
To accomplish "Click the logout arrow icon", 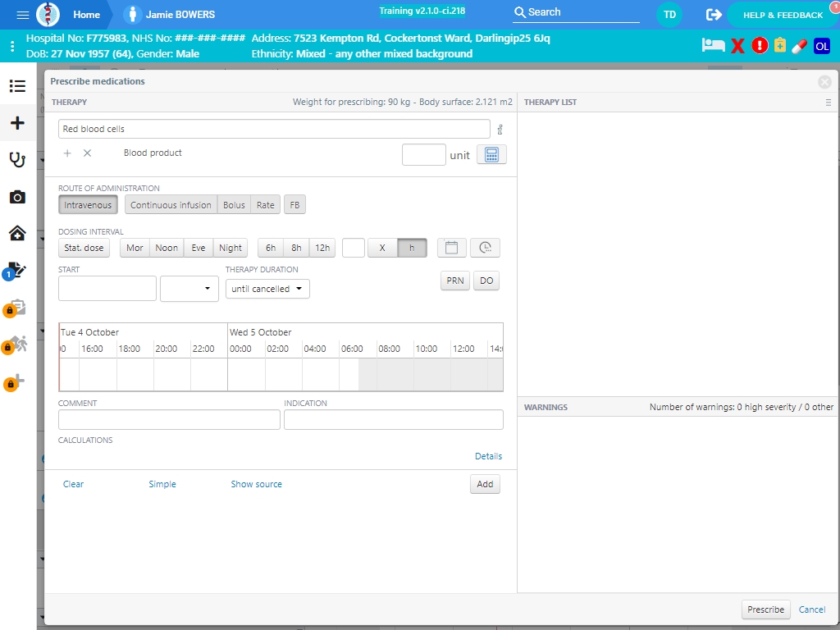I will 714,15.
